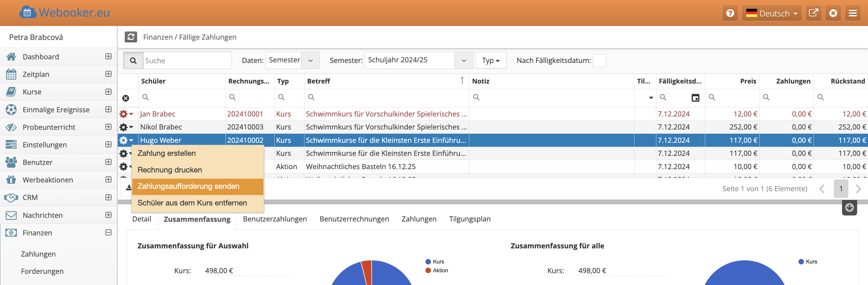The width and height of the screenshot is (868, 285).
Task: Click the Werbeaktionen gift icon
Action: (x=11, y=180)
